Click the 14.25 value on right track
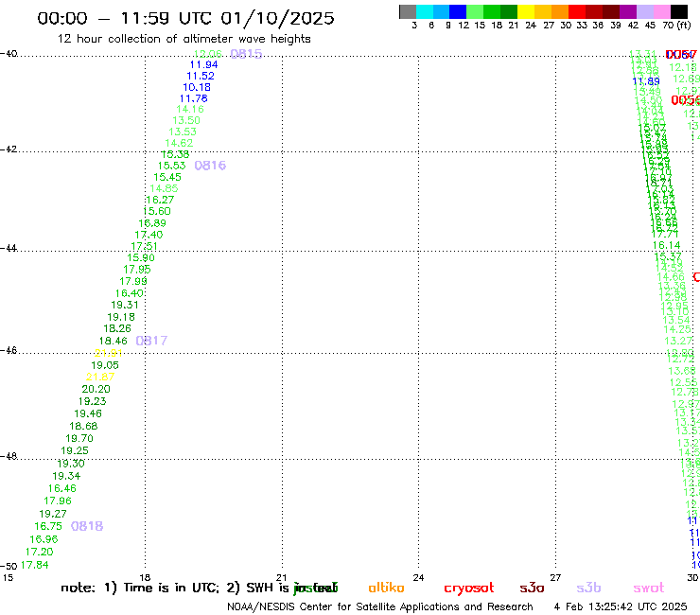The image size is (700, 615). (x=677, y=329)
